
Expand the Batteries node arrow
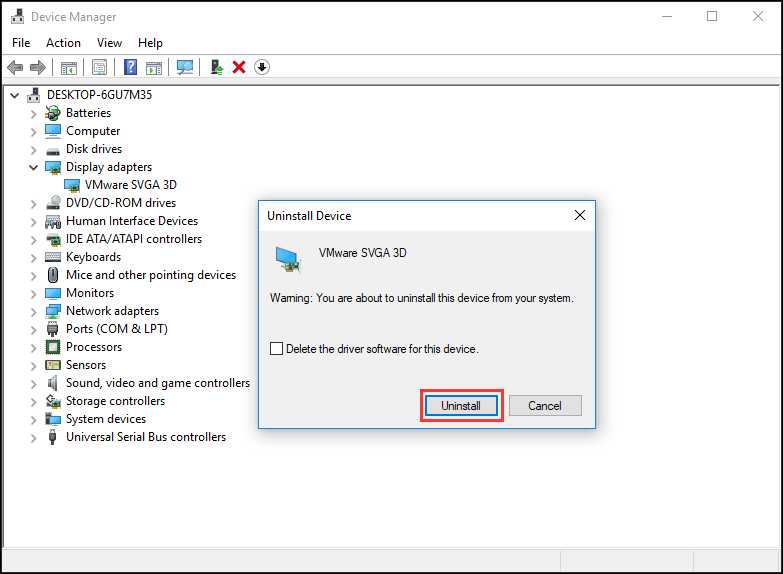[33, 114]
